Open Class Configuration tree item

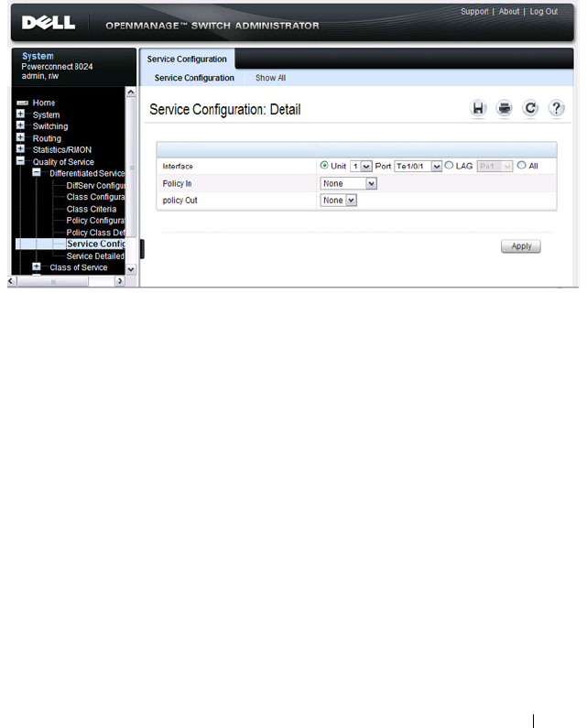point(95,197)
